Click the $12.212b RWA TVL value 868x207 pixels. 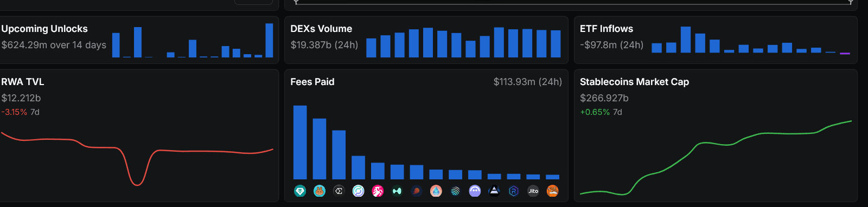pos(21,98)
